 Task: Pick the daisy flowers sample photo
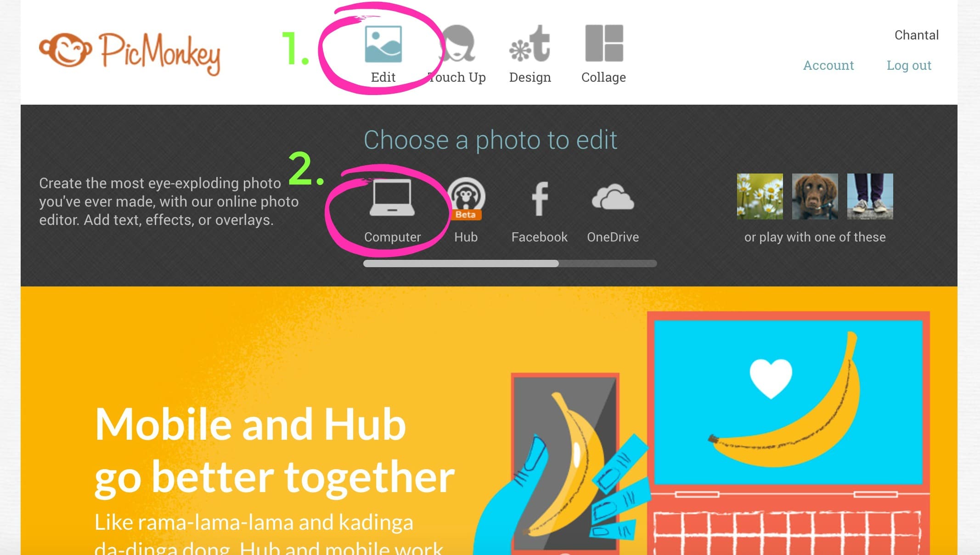(760, 196)
